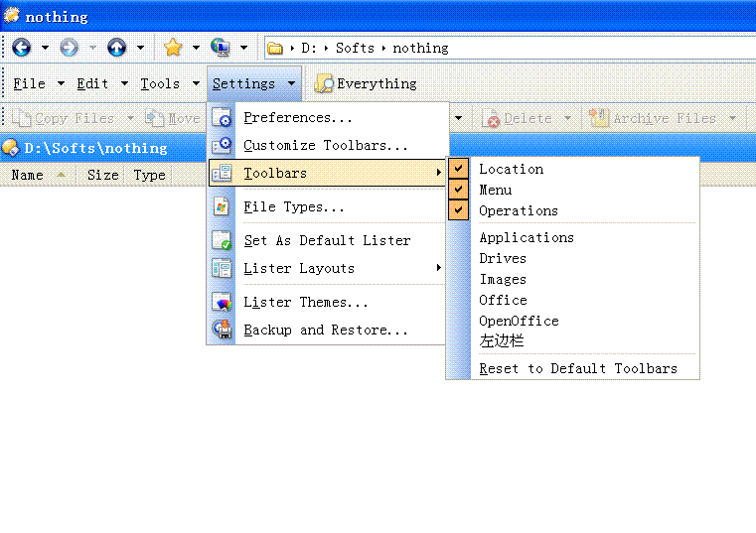Image resolution: width=756 pixels, height=533 pixels.
Task: Choose Customize Toolbars... menu entry
Action: [326, 146]
